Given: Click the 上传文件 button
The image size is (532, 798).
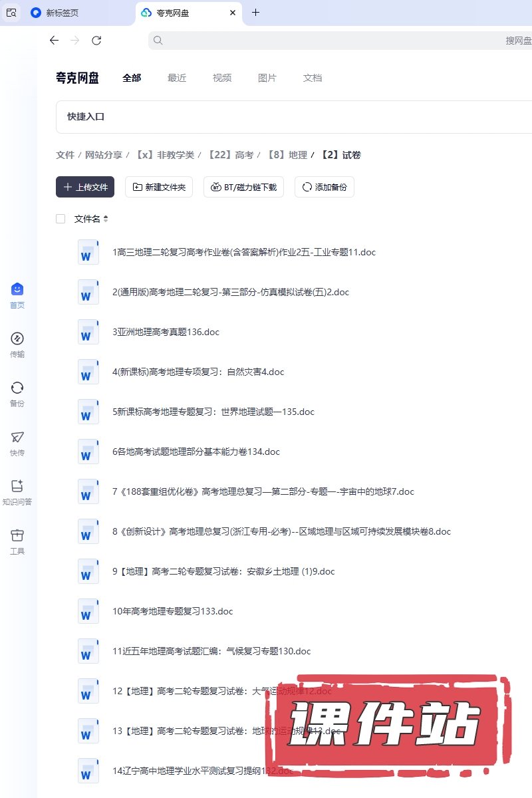Looking at the screenshot, I should pos(85,187).
